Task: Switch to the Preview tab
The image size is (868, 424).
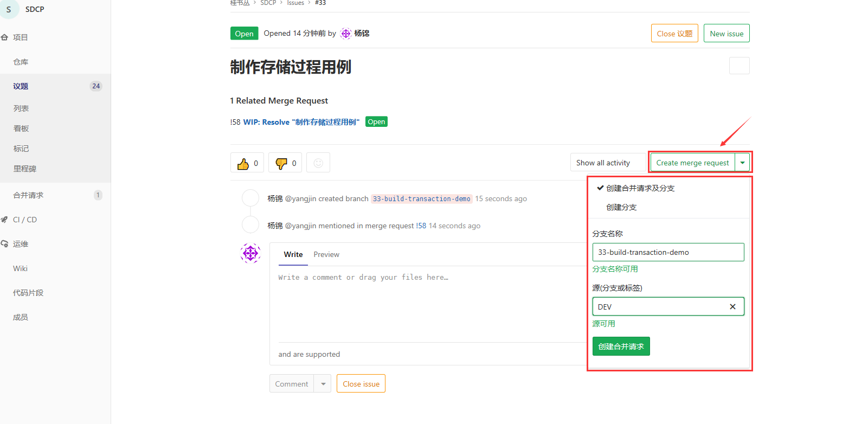Action: [x=326, y=254]
